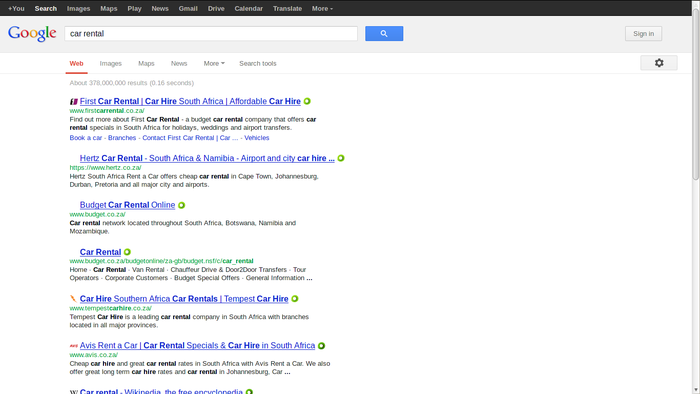The height and width of the screenshot is (394, 700).
Task: Click the Sign in button
Action: (643, 33)
